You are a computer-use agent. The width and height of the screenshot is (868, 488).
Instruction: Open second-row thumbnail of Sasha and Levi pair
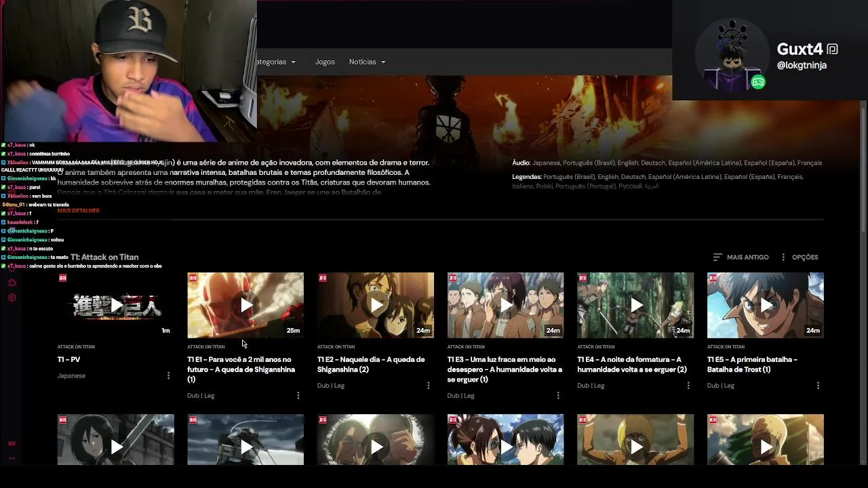[505, 440]
